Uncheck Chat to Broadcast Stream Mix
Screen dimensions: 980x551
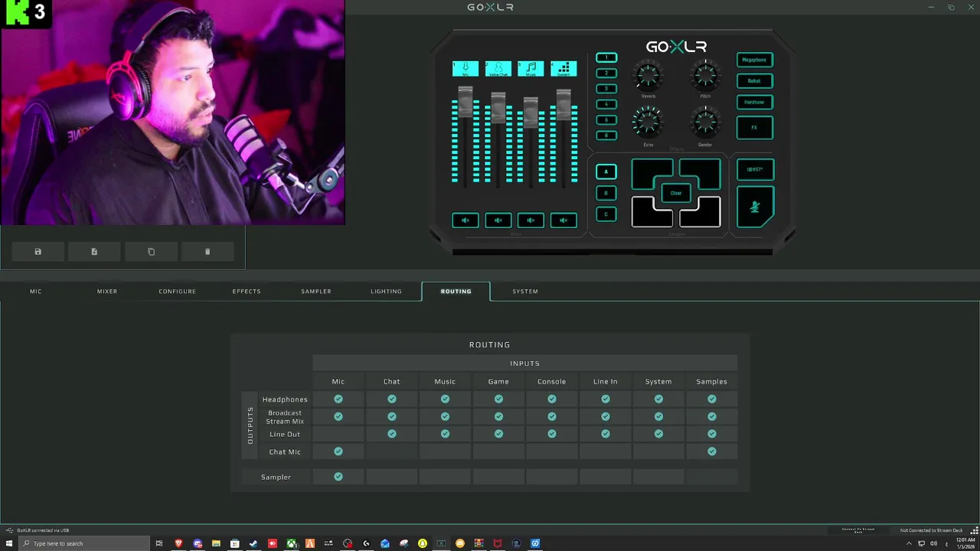(392, 416)
